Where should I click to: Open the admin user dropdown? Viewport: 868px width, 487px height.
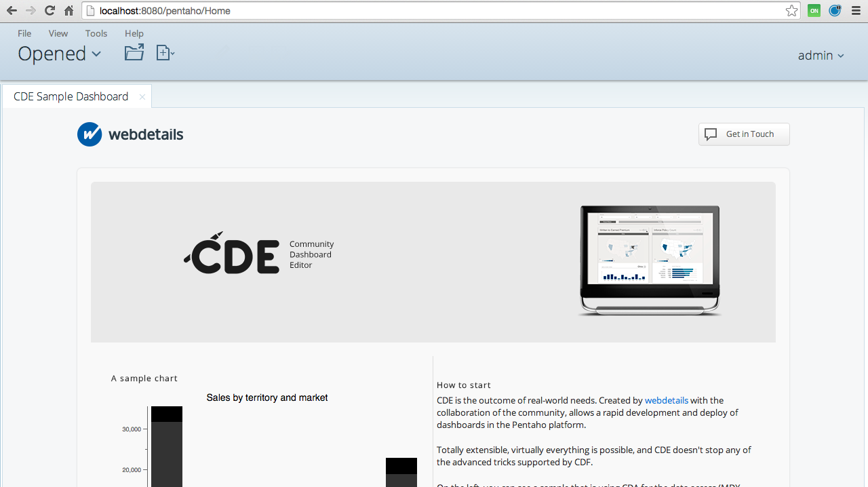[x=821, y=56]
